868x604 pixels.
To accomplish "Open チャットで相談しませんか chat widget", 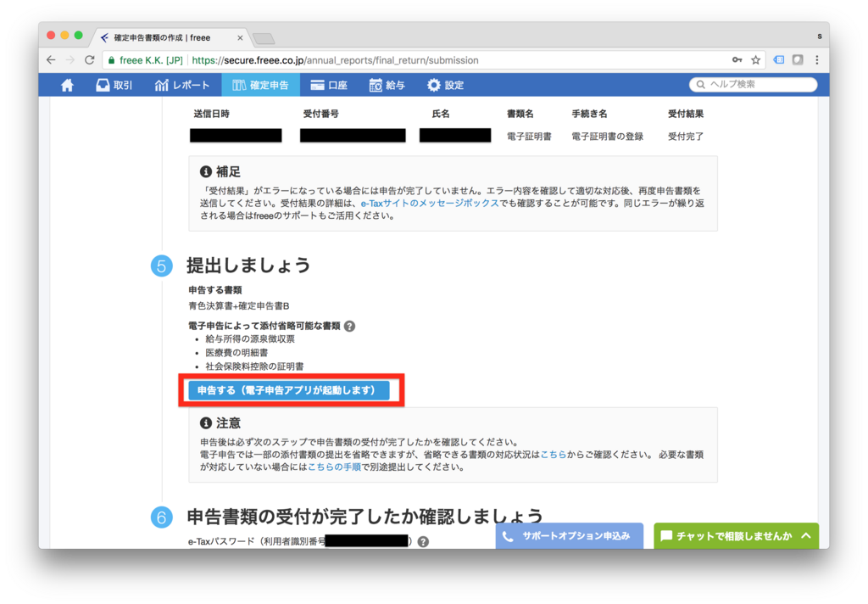I will (737, 536).
